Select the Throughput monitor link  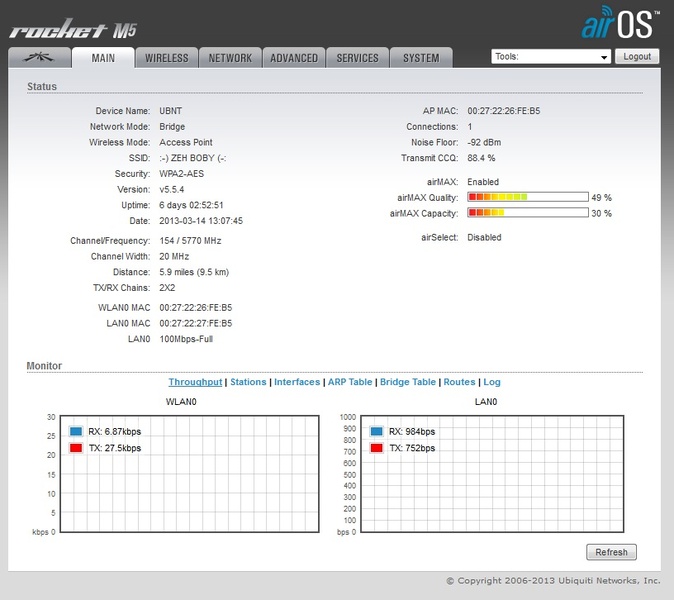(x=195, y=382)
